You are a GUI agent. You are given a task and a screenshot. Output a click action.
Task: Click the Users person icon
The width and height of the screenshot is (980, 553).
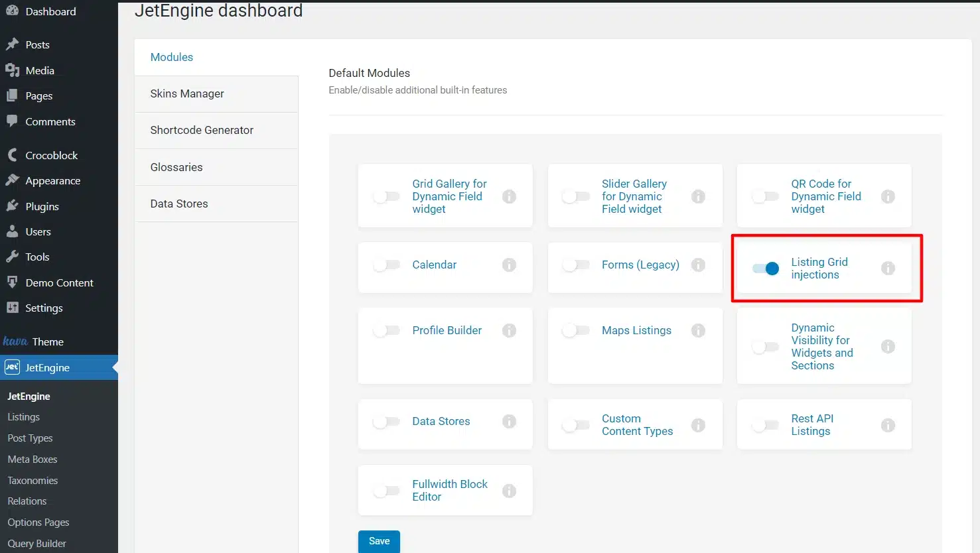12,231
